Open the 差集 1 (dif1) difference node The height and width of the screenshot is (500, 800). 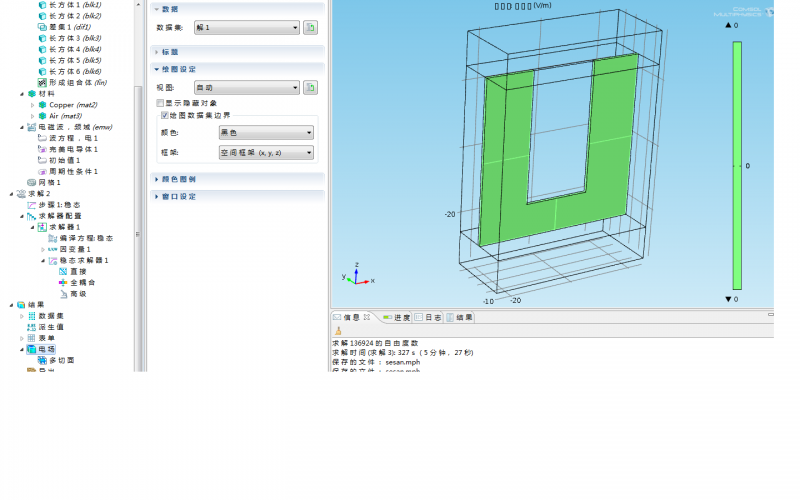pyautogui.click(x=65, y=27)
